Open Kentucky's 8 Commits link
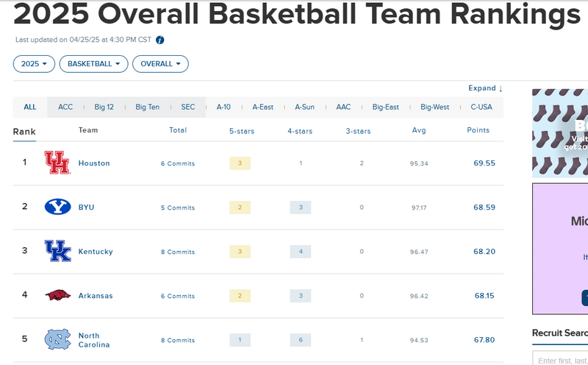Image resolution: width=588 pixels, height=365 pixels. click(178, 252)
